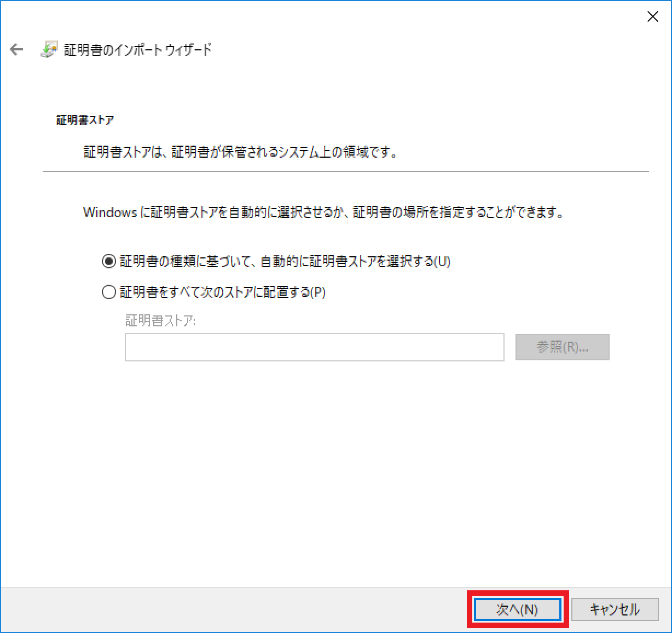This screenshot has width=672, height=633.
Task: Click the instruction sentence starting with Windows
Action: click(x=323, y=212)
